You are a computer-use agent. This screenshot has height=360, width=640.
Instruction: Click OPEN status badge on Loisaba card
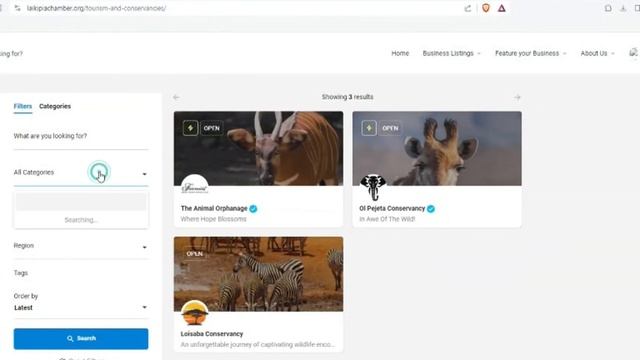pos(195,254)
